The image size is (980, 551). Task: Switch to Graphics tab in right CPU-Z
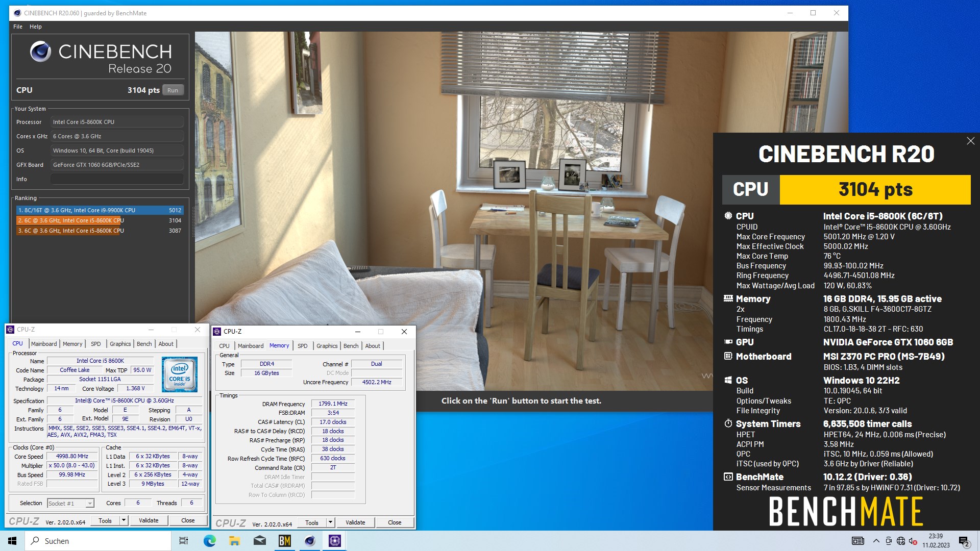pyautogui.click(x=327, y=346)
